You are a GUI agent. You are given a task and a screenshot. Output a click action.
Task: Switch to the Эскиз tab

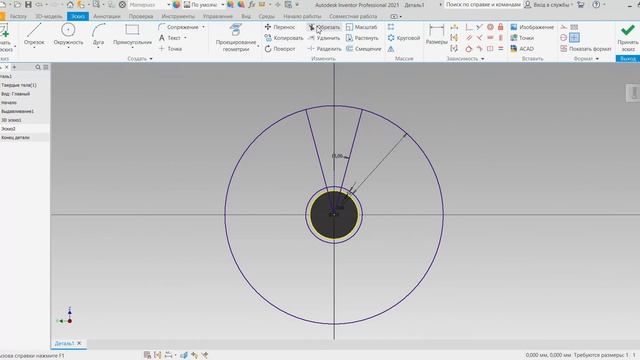coord(78,16)
